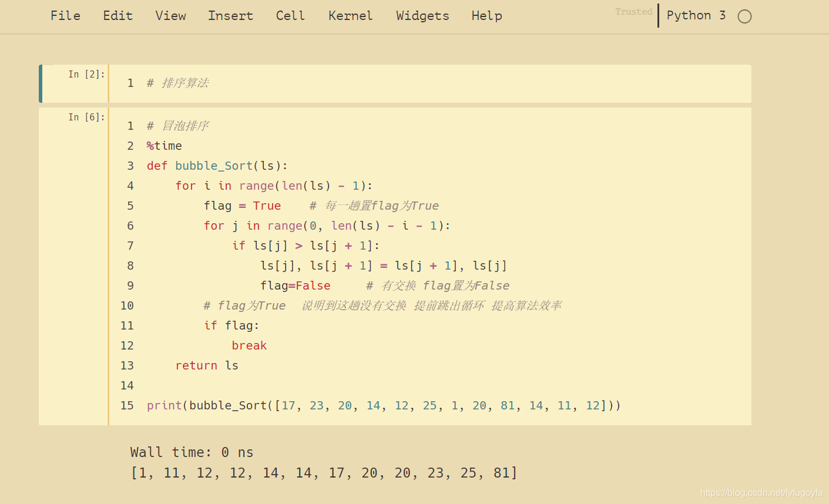Click the sorted list output line

click(324, 473)
